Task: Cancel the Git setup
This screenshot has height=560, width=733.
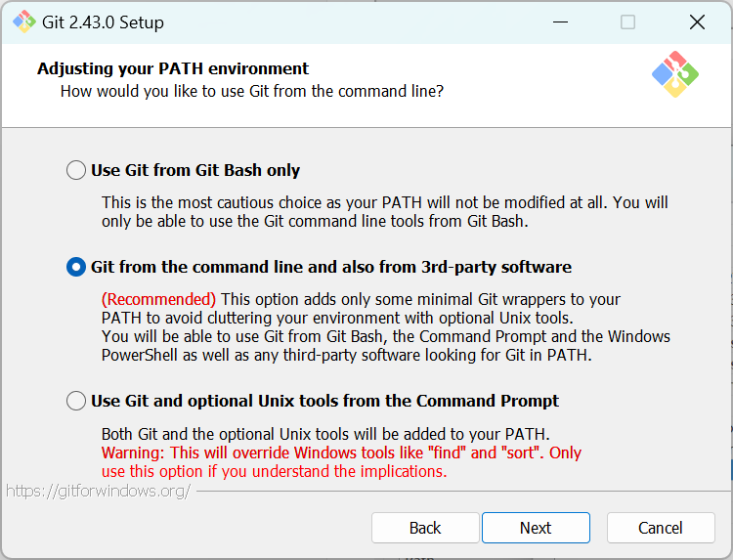Action: [661, 528]
